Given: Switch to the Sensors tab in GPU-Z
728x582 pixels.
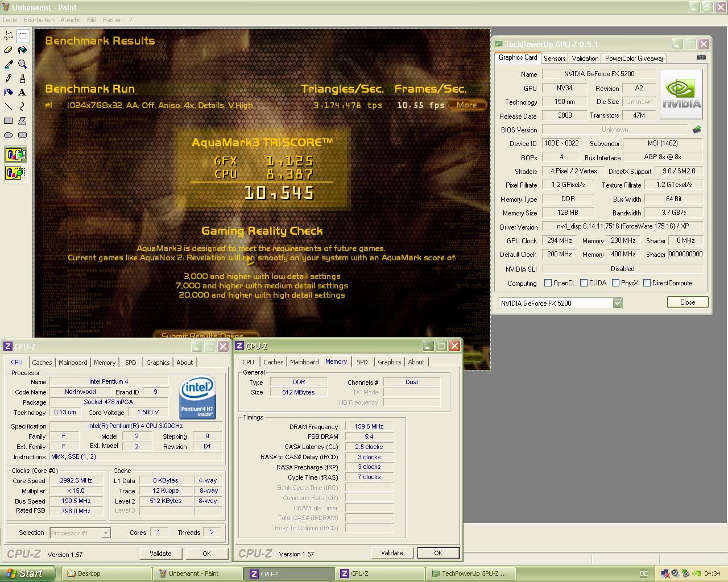Looking at the screenshot, I should click(x=555, y=59).
